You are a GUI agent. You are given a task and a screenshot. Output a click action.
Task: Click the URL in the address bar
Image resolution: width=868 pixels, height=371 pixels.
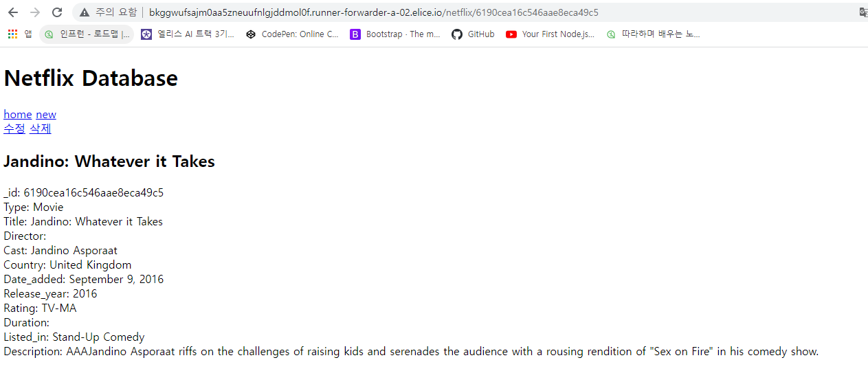374,12
